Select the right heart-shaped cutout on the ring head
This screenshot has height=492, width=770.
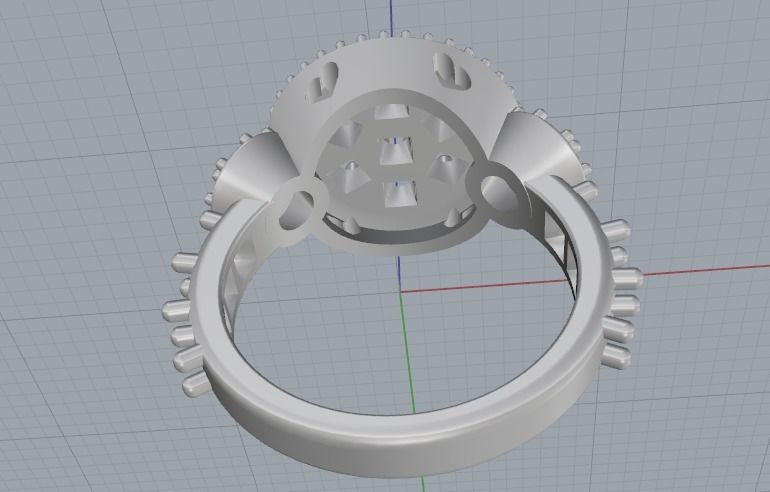452,71
